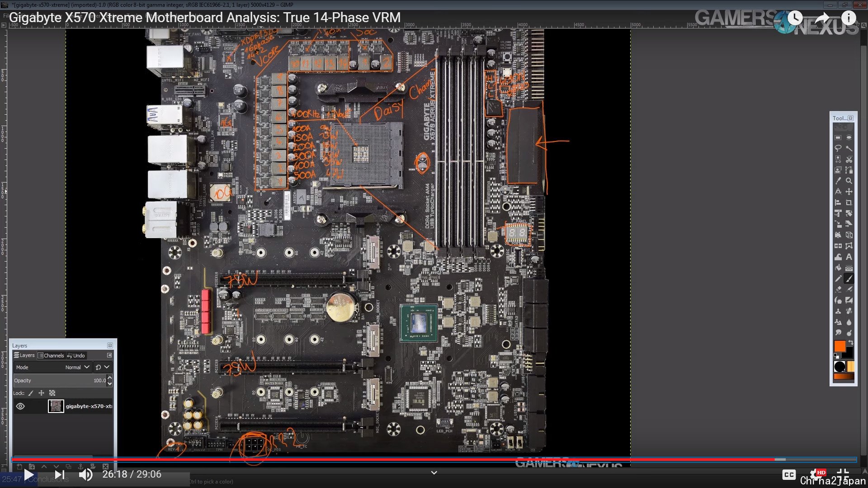
Task: Click the opacity up/down stepper arrows
Action: click(x=109, y=380)
